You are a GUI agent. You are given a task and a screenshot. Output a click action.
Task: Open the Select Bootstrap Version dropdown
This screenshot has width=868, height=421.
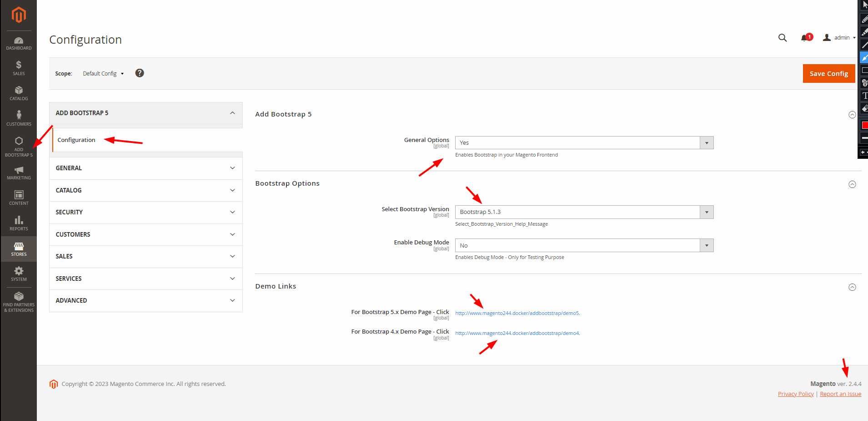[x=584, y=212]
